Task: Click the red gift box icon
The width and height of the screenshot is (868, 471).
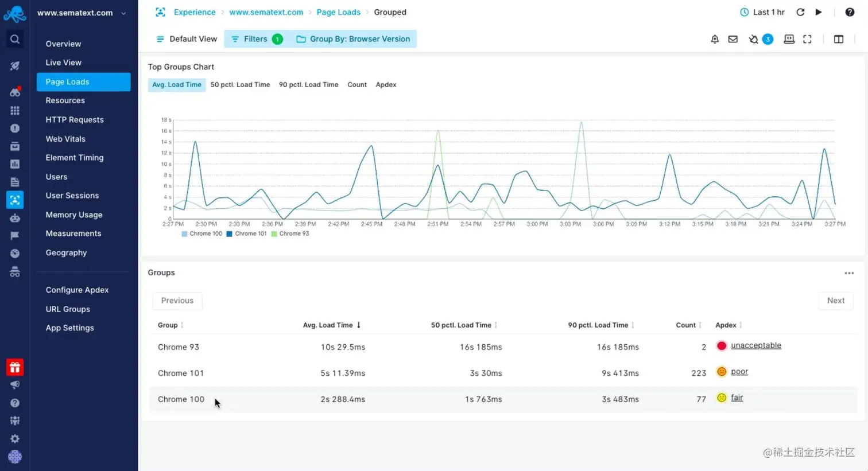Action: [x=15, y=367]
